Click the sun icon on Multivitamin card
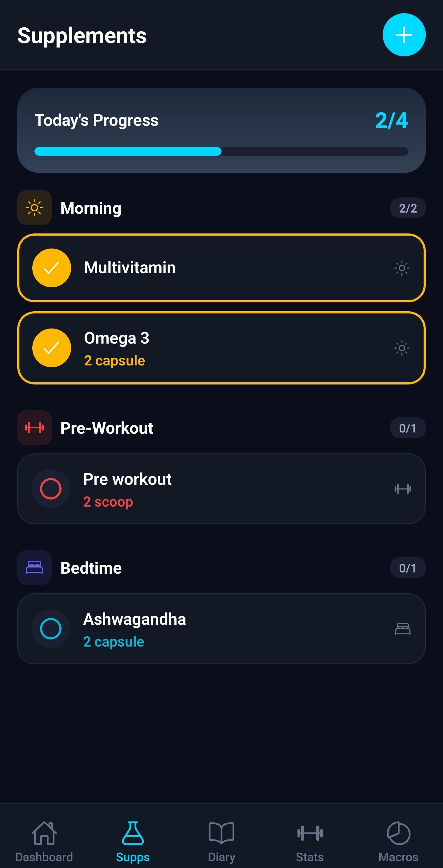Image resolution: width=443 pixels, height=868 pixels. click(x=401, y=268)
